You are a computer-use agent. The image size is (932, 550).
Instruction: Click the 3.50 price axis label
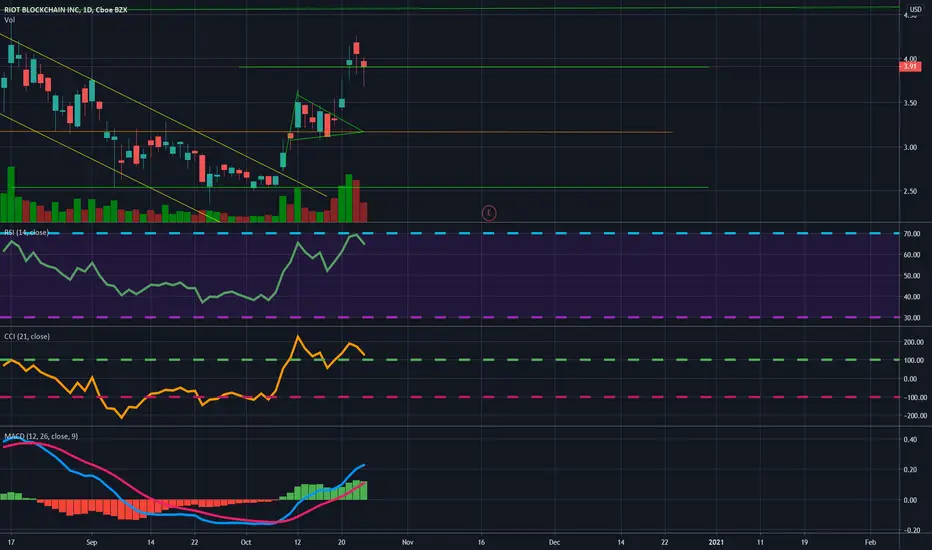coord(910,103)
